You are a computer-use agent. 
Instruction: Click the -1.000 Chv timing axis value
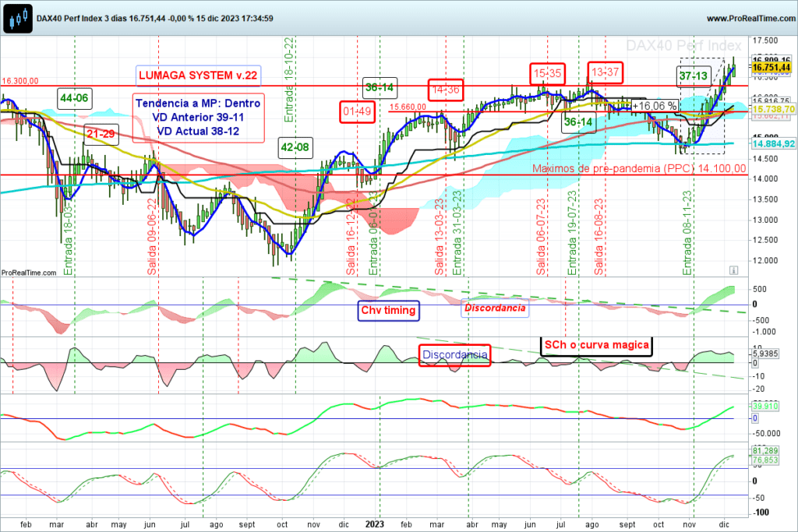coord(764,332)
